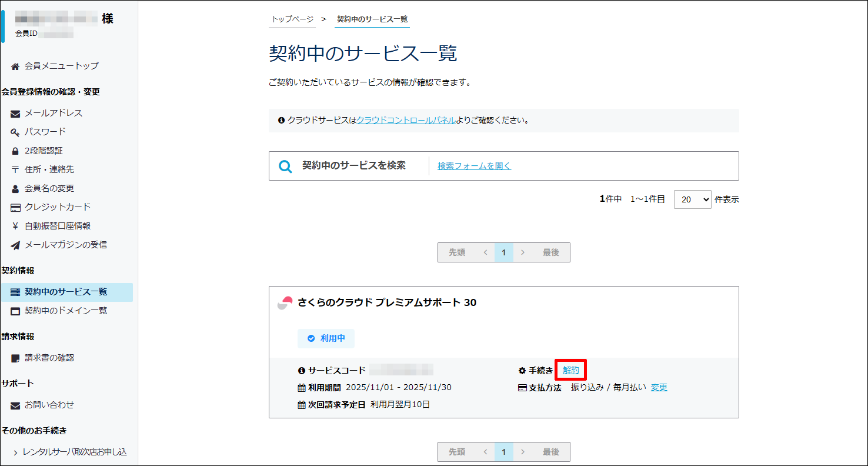868x466 pixels.
Task: Click the home icon beside 会員メニュートップ
Action: tap(15, 66)
